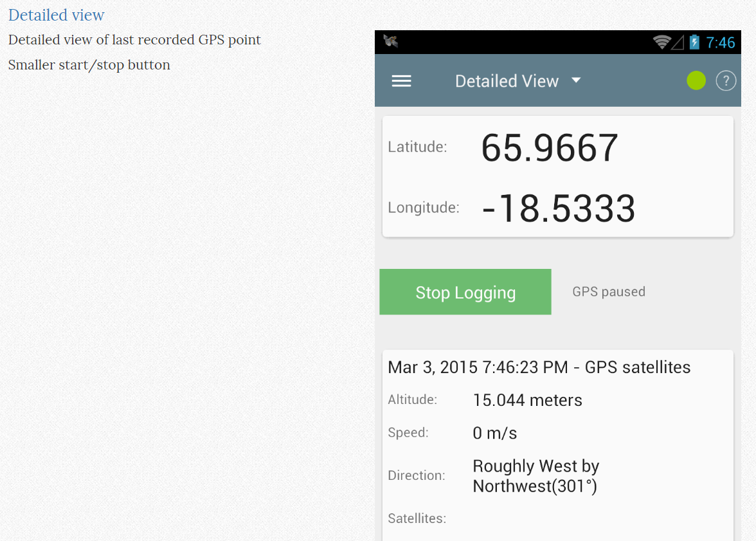
Task: Tap the speed 0 m/s value
Action: [494, 433]
